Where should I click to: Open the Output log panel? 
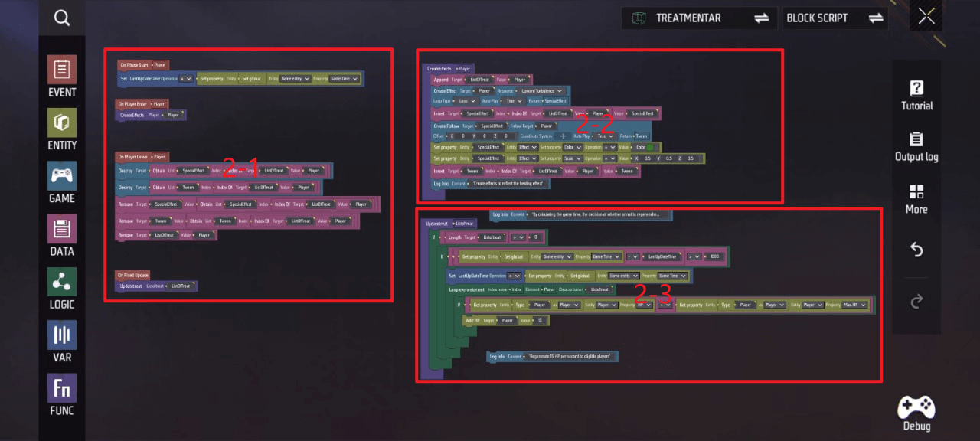pyautogui.click(x=916, y=147)
